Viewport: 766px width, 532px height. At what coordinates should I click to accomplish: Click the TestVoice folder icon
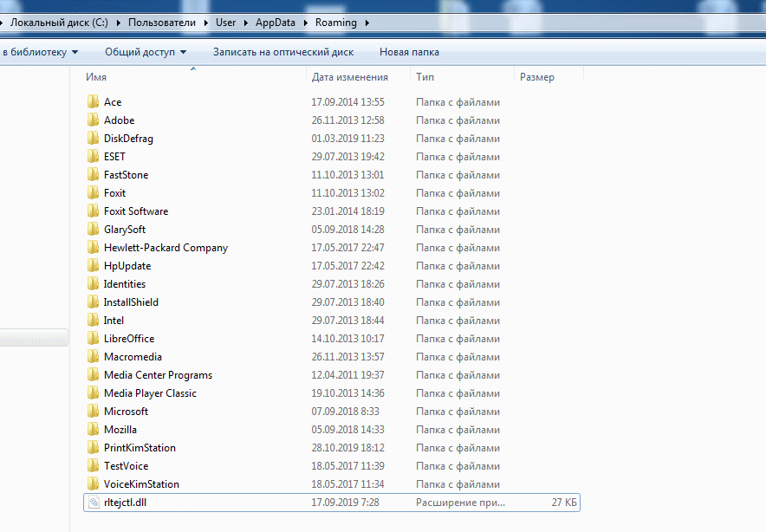[x=93, y=465]
